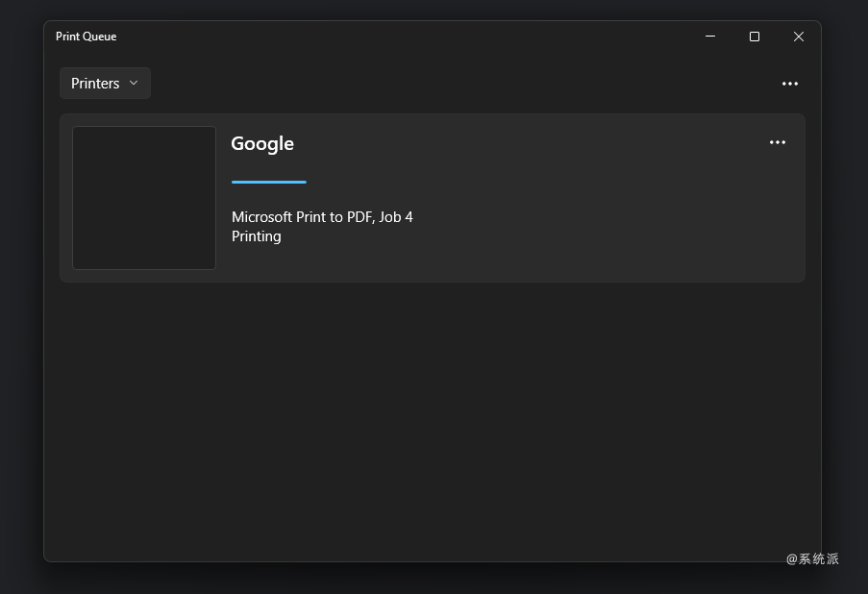
Task: Click the Google job title
Action: pos(262,144)
